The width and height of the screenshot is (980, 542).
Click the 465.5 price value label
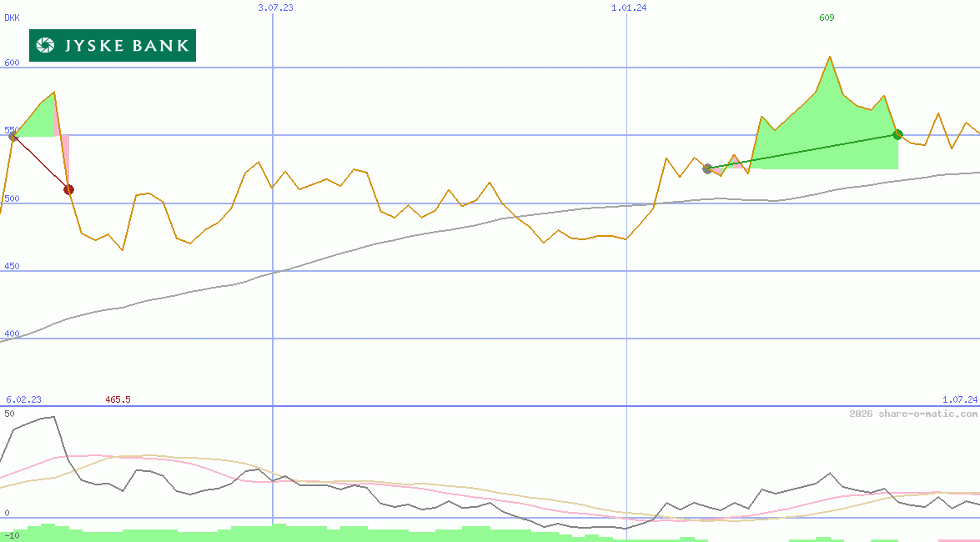[118, 399]
